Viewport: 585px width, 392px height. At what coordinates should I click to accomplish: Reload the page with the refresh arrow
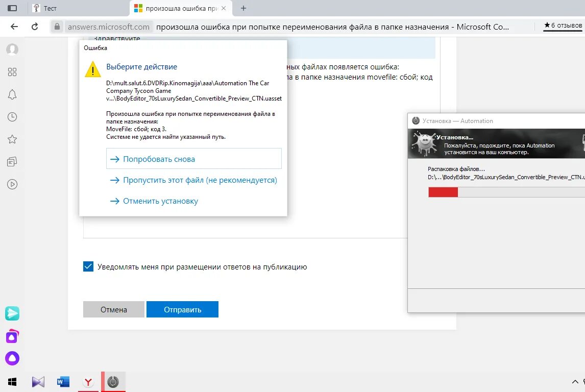[x=35, y=27]
